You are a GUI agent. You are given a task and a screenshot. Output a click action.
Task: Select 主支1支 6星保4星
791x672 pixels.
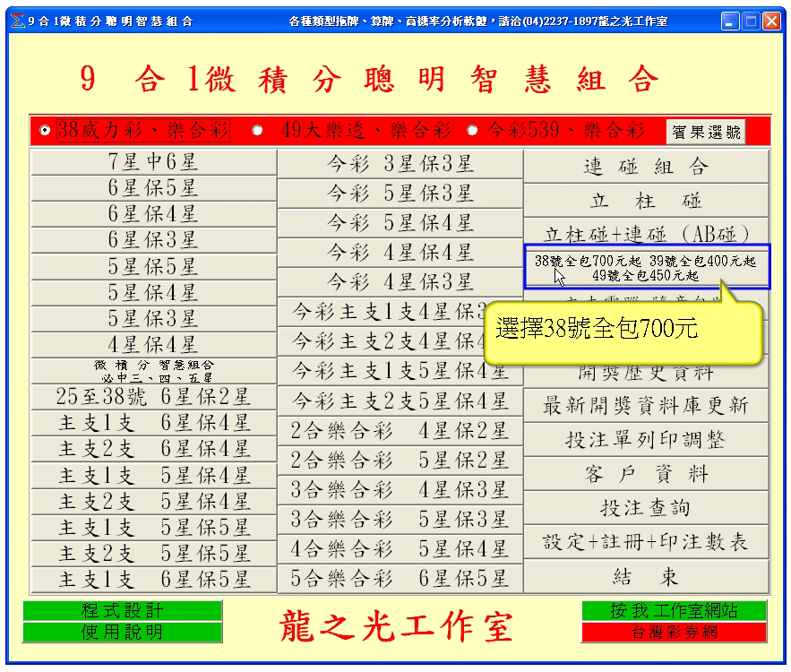pos(154,423)
